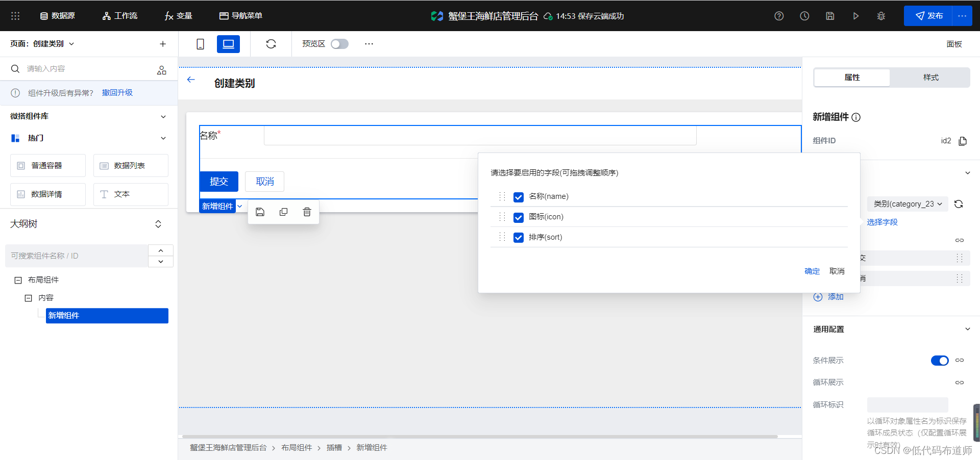Open canvas toolbar more options ellipsis
Viewport: 980px width, 460px height.
(x=369, y=44)
